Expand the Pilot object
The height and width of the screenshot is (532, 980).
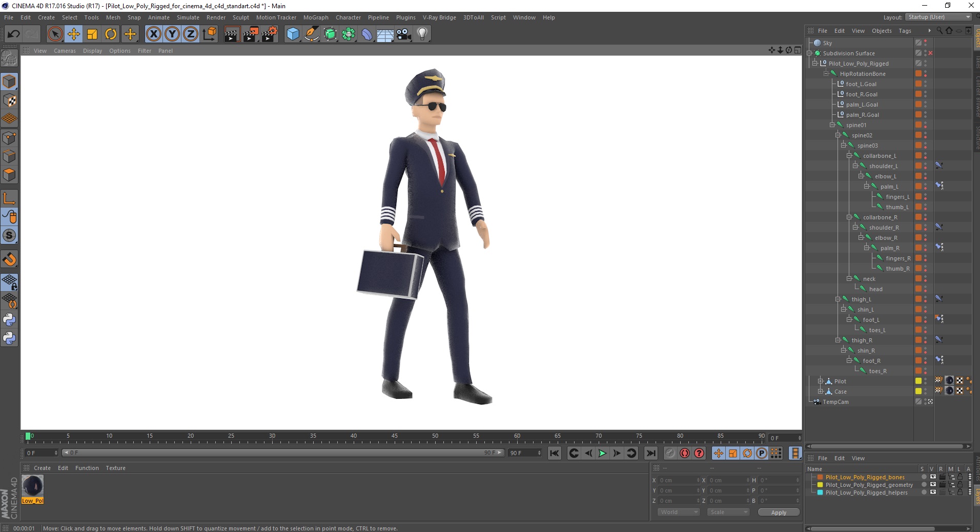[x=821, y=381]
